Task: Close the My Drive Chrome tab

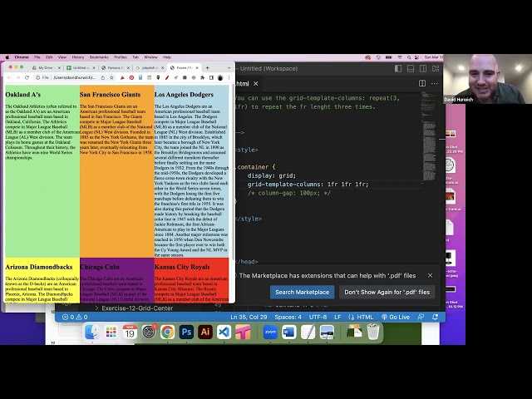Action: point(59,68)
